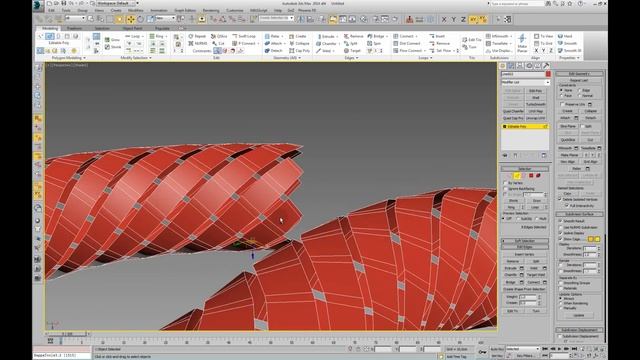Switch to the Object Paint ribbon tab
The image size is (640, 360).
132,28
